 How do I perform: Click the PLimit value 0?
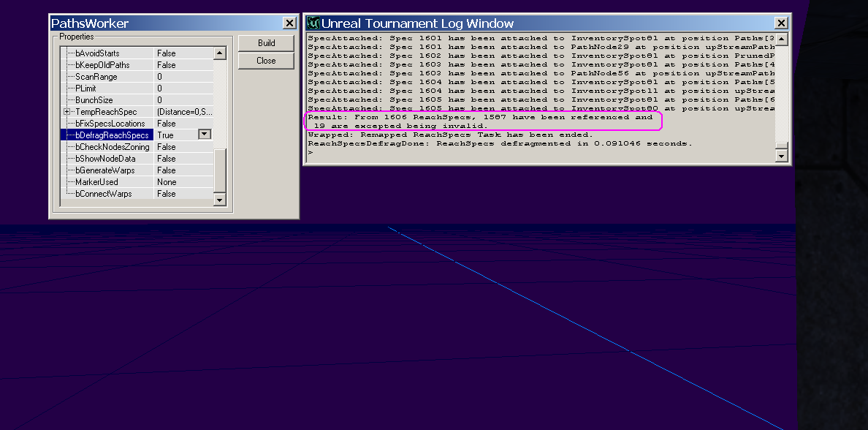[159, 88]
